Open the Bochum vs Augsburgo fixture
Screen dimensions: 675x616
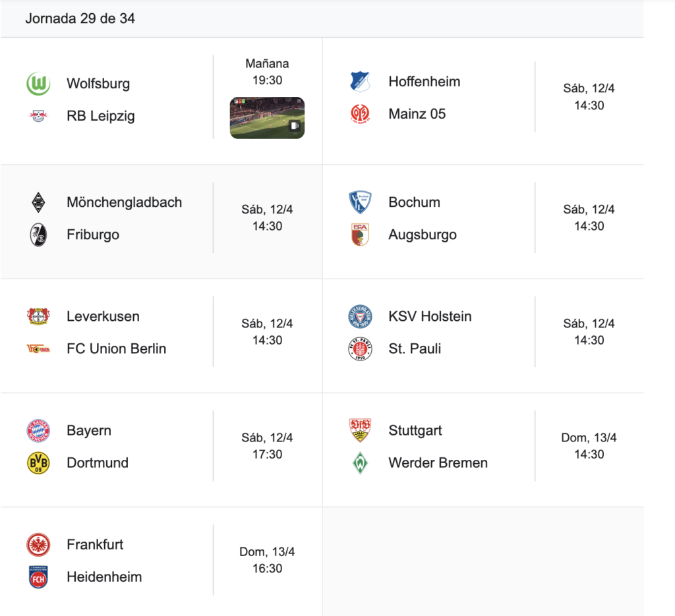pos(483,221)
